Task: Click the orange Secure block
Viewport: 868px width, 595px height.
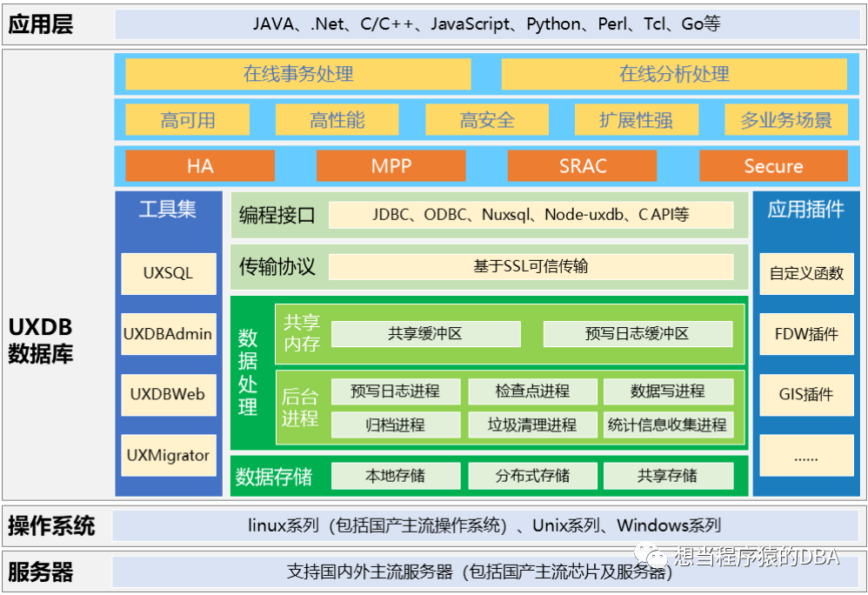Action: pos(773,165)
